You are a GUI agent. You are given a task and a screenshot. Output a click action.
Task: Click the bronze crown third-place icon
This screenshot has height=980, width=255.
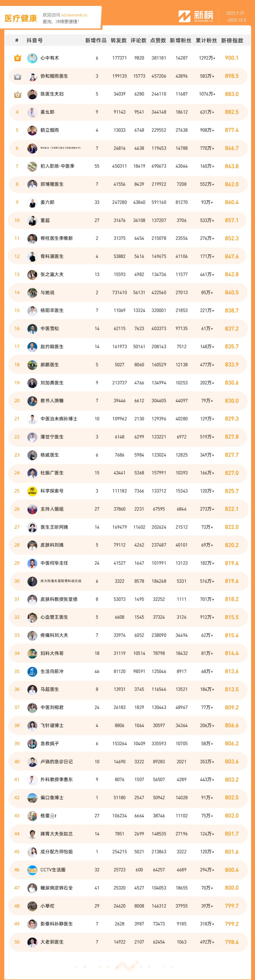17,94
